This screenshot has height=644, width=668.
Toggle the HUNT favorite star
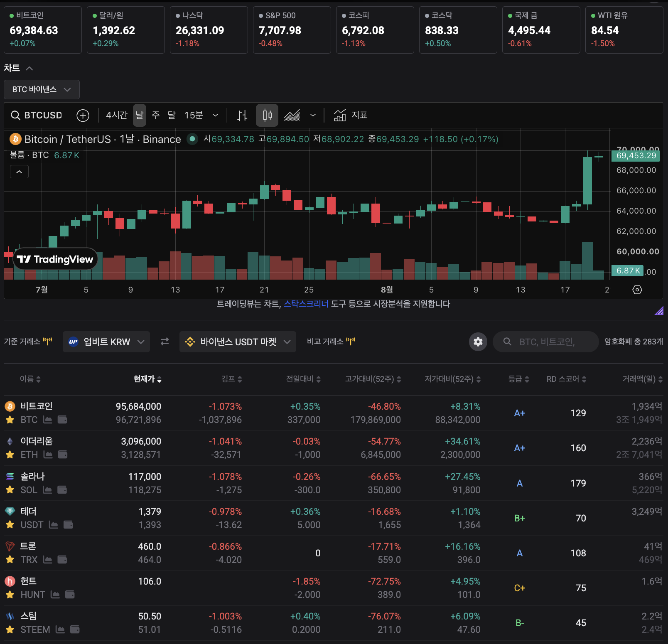click(x=10, y=595)
